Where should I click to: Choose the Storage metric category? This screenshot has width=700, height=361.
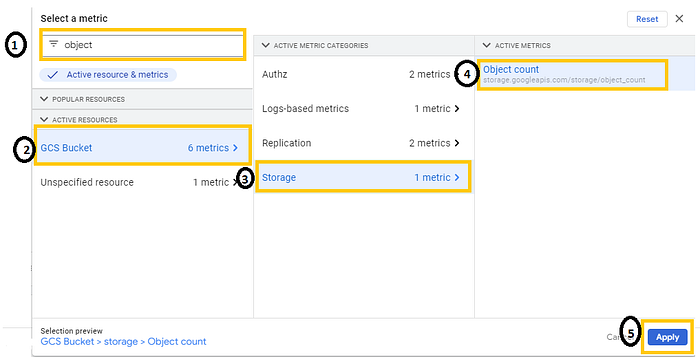click(x=364, y=178)
